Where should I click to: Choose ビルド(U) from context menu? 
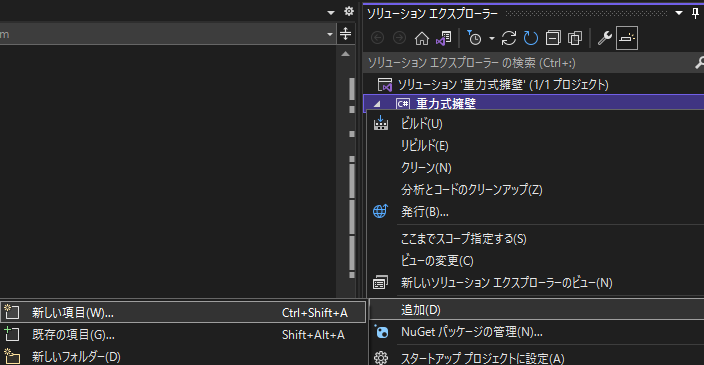click(536, 123)
